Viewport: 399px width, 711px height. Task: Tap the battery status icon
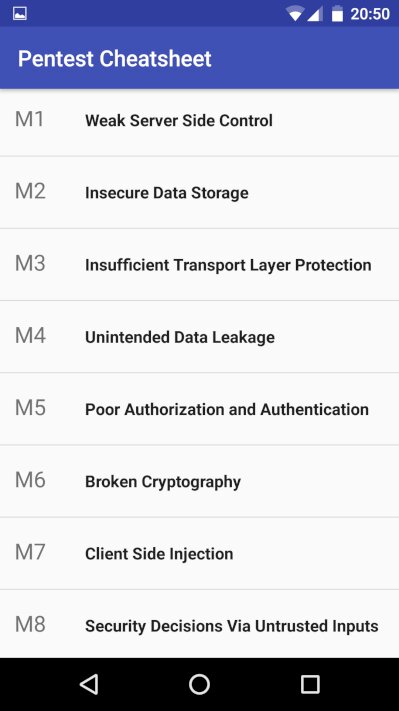click(x=337, y=14)
